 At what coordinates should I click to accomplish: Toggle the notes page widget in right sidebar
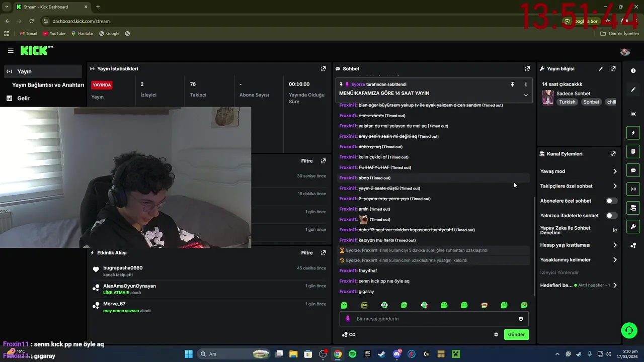[x=633, y=151]
